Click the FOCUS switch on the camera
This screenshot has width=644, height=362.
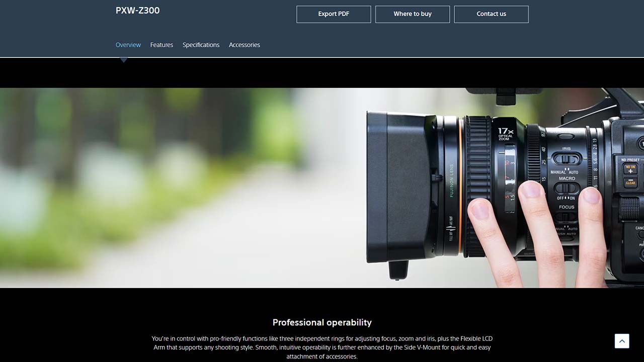[567, 217]
